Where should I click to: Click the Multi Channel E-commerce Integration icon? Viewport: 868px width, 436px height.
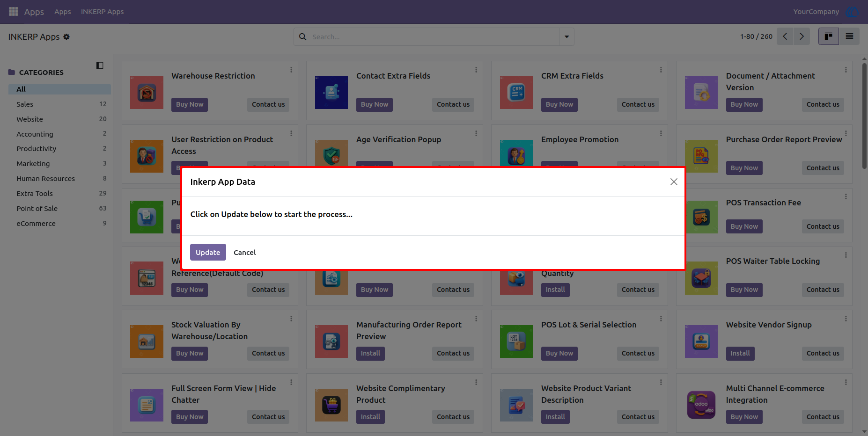coord(701,405)
